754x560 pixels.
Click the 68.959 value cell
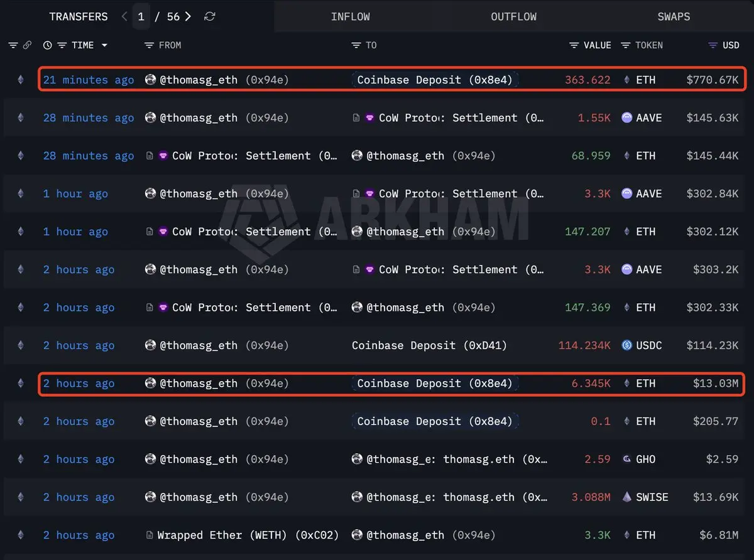point(591,156)
